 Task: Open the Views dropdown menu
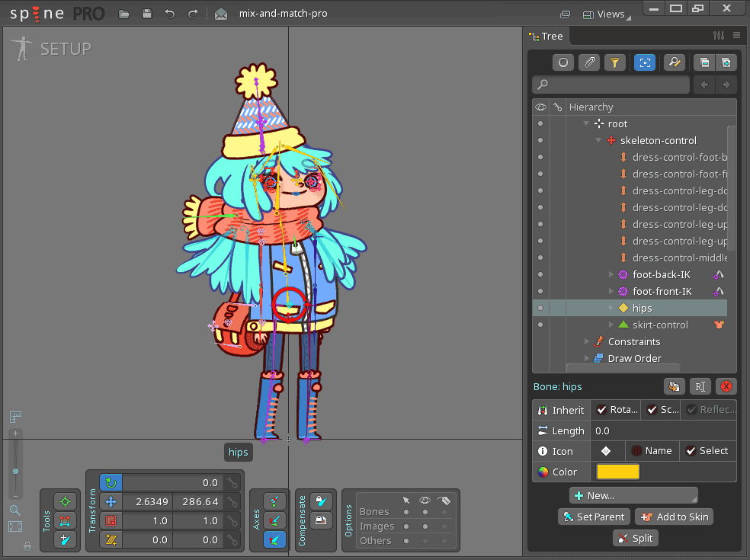point(610,14)
